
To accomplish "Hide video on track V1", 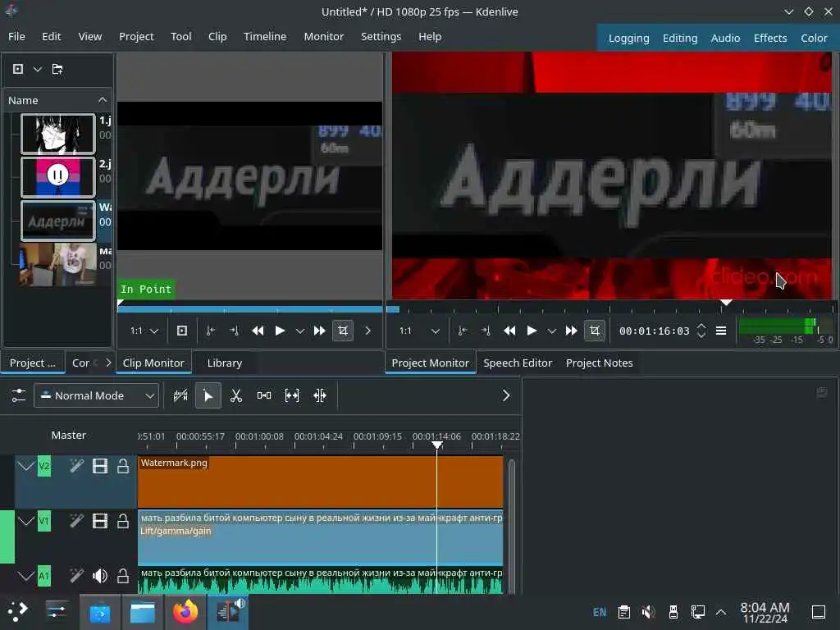I will coord(100,521).
